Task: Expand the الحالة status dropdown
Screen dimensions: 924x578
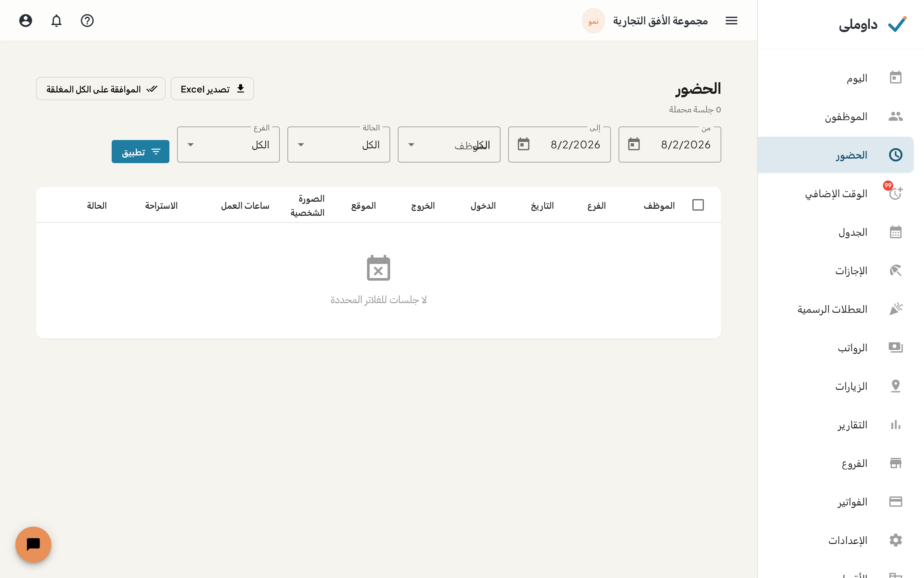Action: pyautogui.click(x=339, y=144)
